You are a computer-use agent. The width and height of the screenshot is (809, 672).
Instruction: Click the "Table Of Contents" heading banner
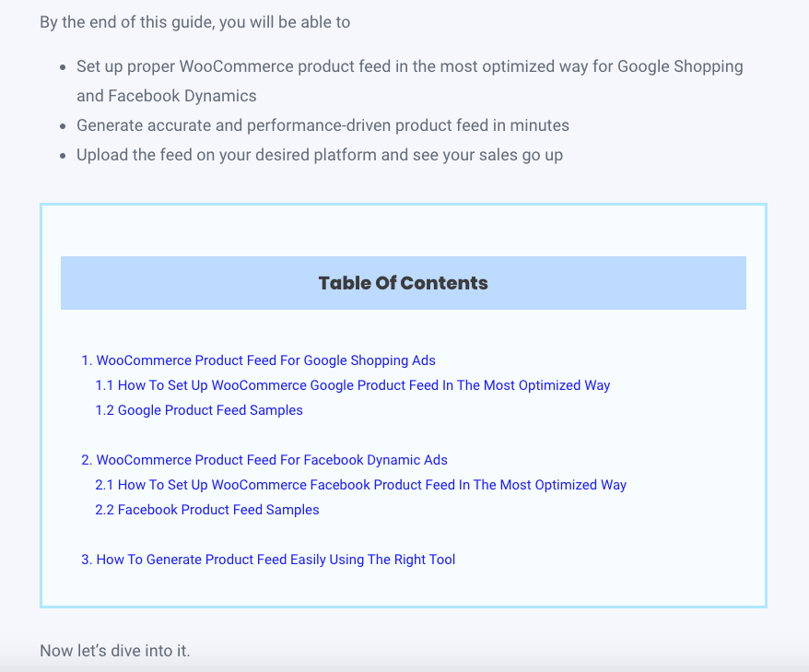(x=403, y=283)
